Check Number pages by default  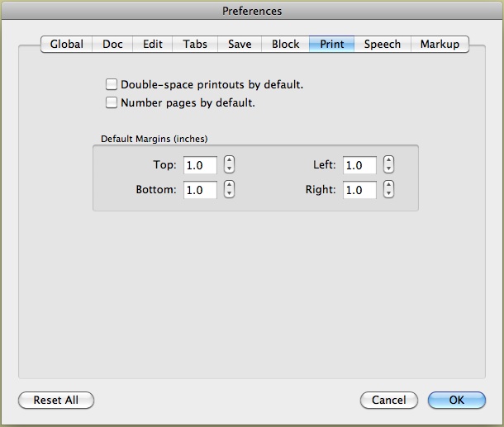pos(112,103)
